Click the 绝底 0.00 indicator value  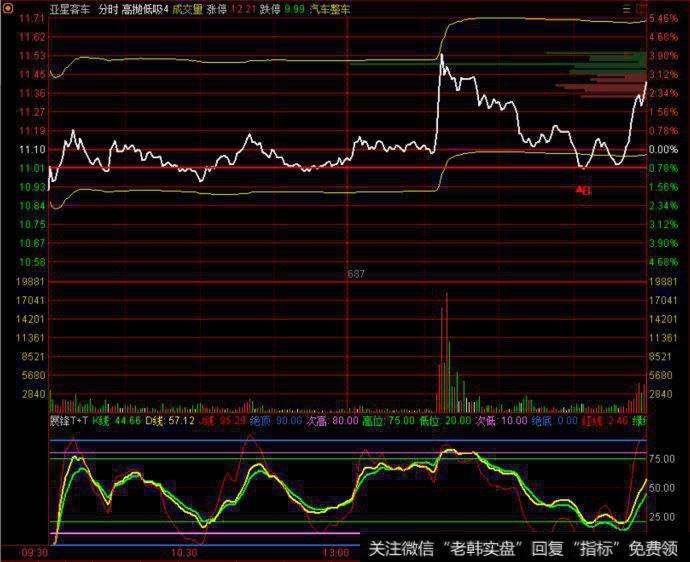pos(554,421)
